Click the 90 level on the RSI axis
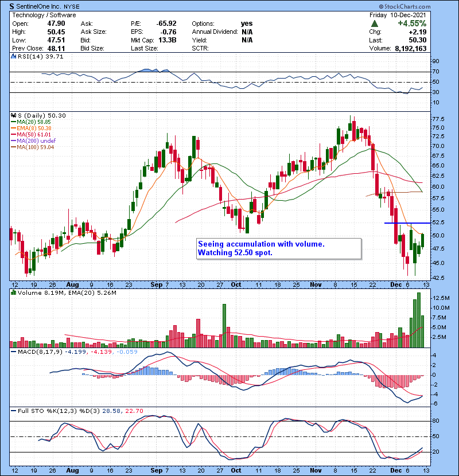The height and width of the screenshot is (476, 459). [x=435, y=61]
